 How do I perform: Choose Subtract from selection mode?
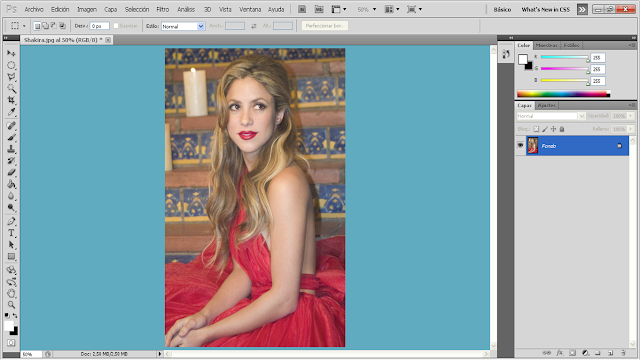click(x=53, y=26)
